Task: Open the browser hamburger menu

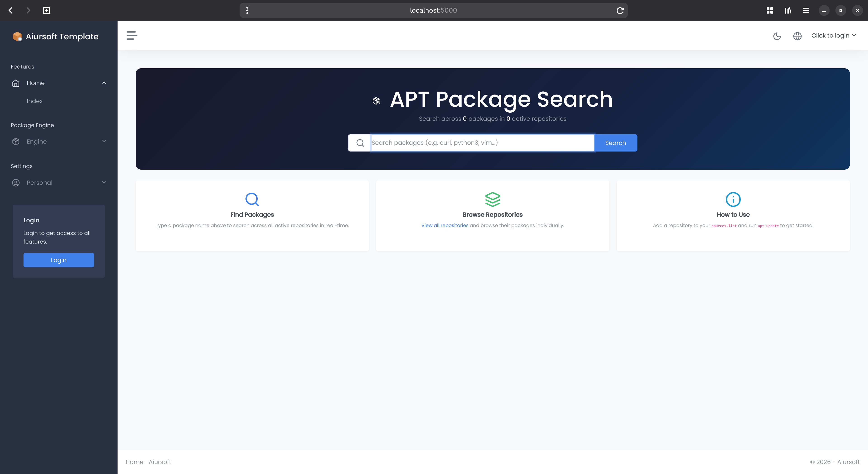Action: pyautogui.click(x=806, y=10)
